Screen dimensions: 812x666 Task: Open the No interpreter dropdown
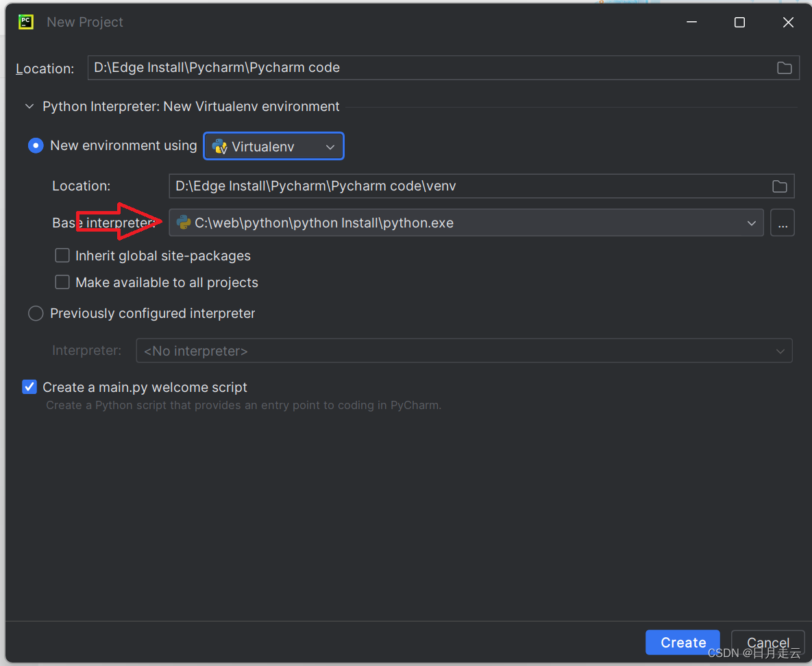(464, 351)
